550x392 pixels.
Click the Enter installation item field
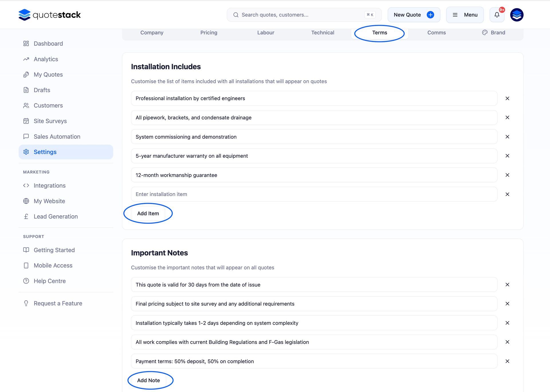coord(314,194)
